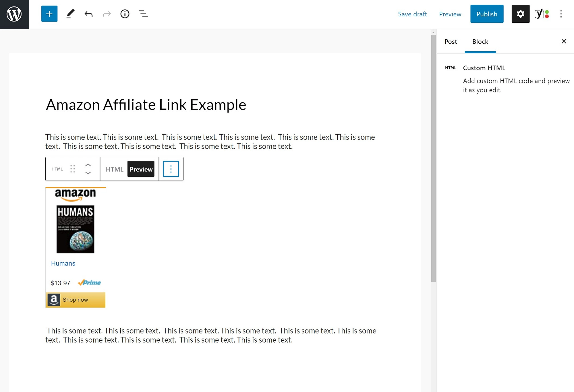Click the Preview post button
The width and height of the screenshot is (574, 392).
(451, 14)
